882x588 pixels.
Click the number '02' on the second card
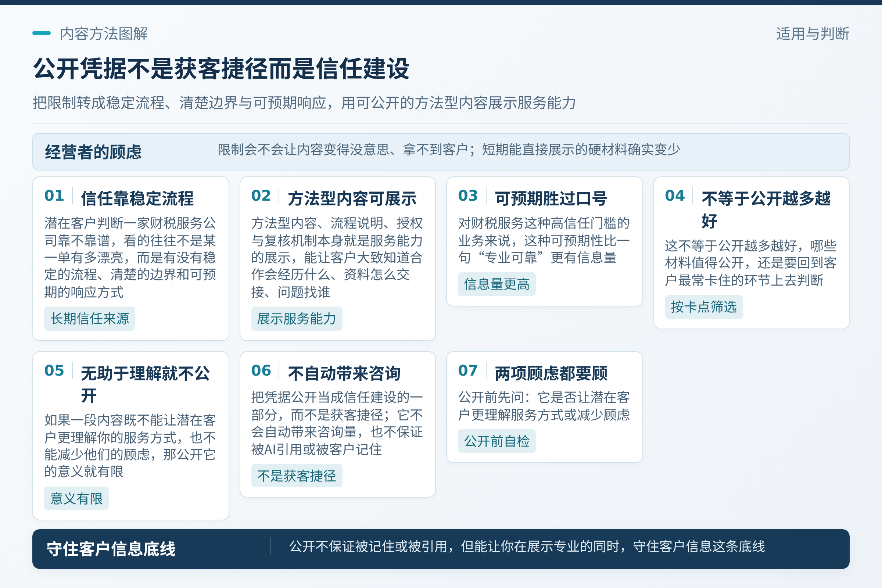pos(261,196)
